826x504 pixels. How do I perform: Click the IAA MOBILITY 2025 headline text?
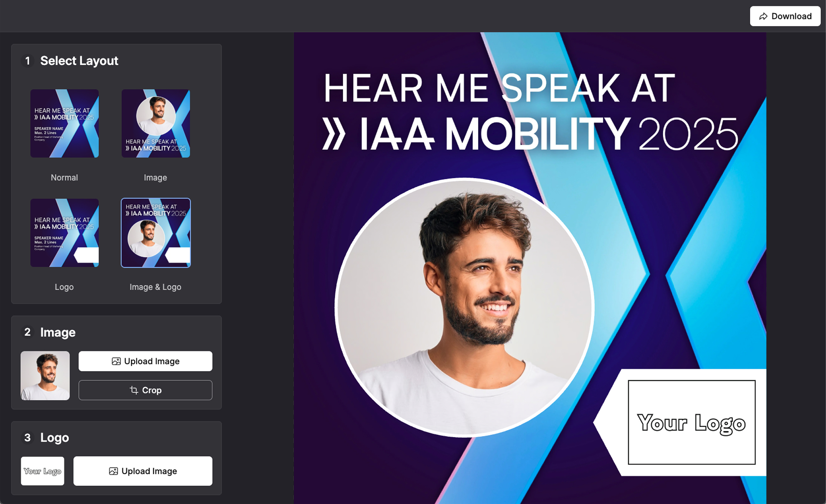click(530, 134)
